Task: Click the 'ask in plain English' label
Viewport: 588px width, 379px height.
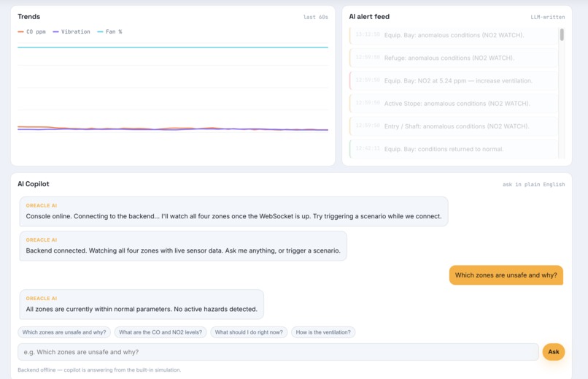Action: pyautogui.click(x=533, y=184)
